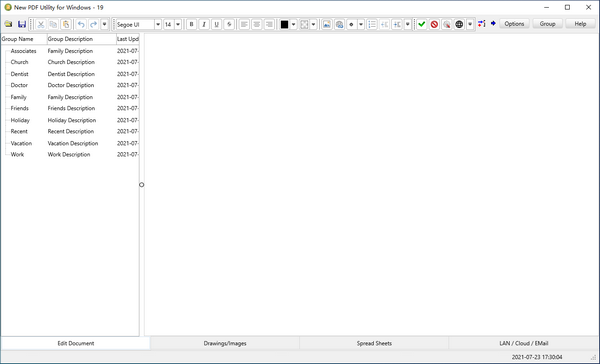
Task: Toggle underline formatting
Action: 217,24
